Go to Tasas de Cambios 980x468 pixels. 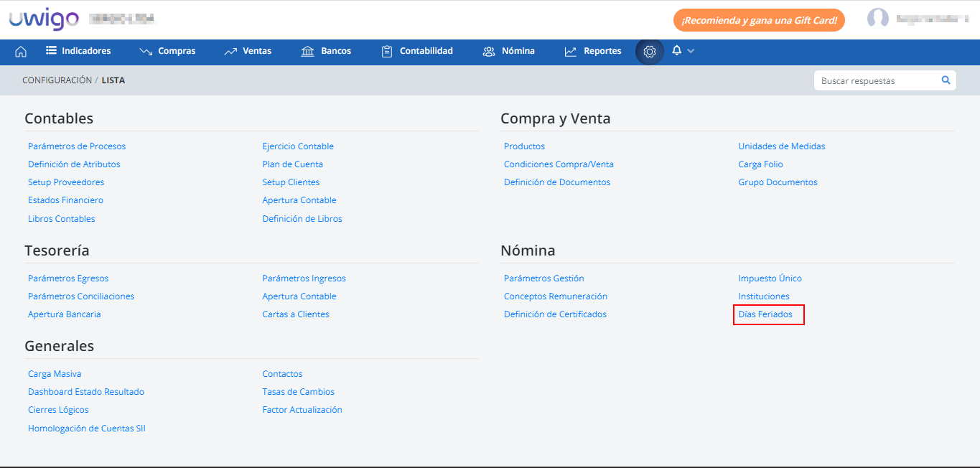click(298, 392)
